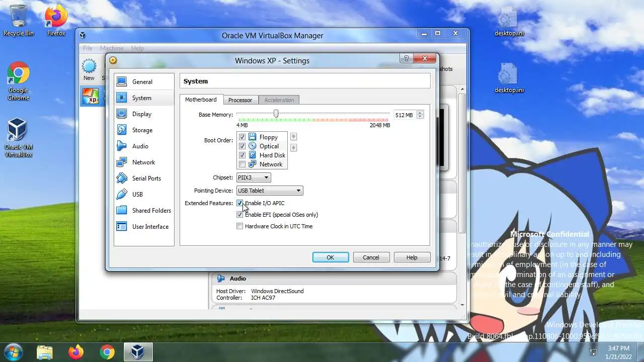Open the User Interface category icon

122,226
